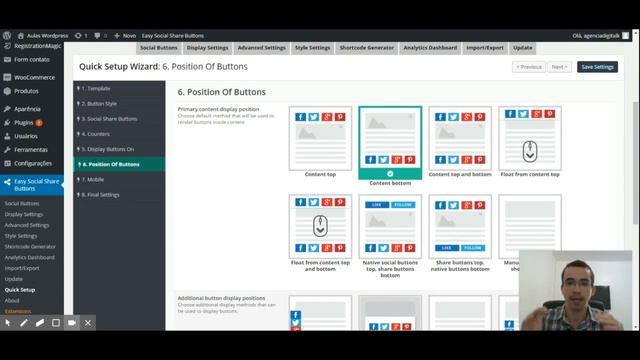640x360 pixels.
Task: Click Easy Social Share Buttons sidebar item
Action: pos(32,185)
